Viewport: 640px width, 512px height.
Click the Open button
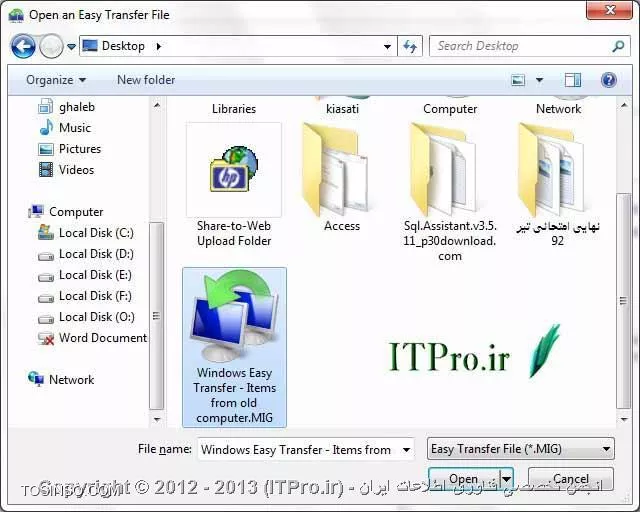(x=464, y=479)
